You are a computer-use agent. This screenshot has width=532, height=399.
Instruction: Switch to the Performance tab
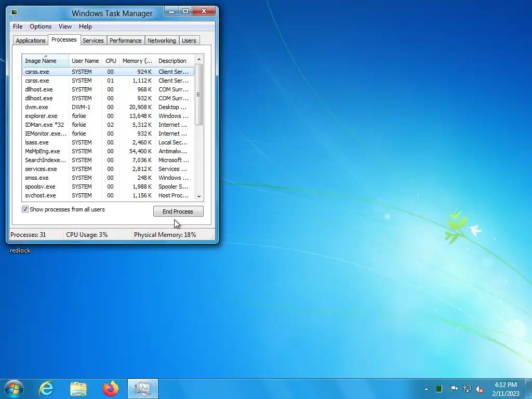coord(126,41)
